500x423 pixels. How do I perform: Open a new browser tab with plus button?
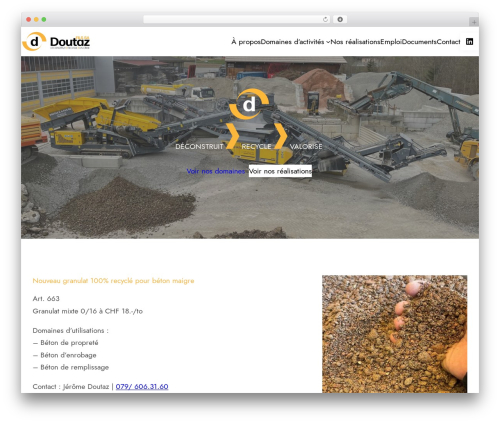click(474, 22)
